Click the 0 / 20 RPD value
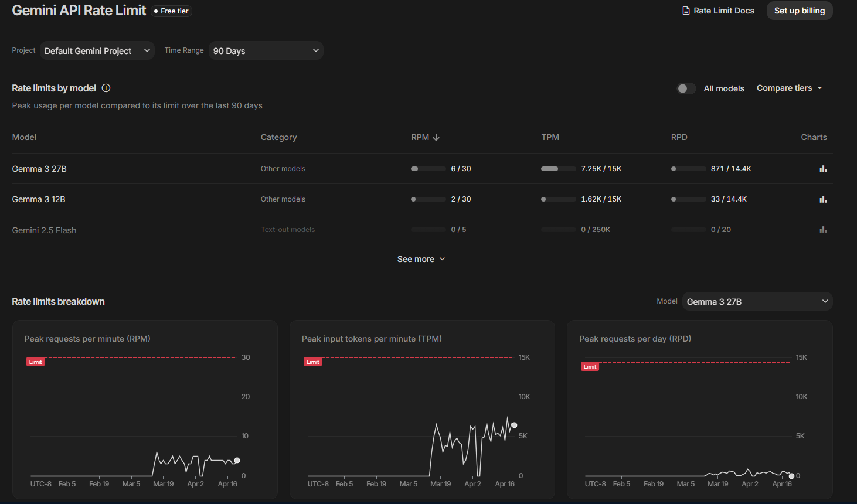Viewport: 857px width, 504px height. [721, 230]
